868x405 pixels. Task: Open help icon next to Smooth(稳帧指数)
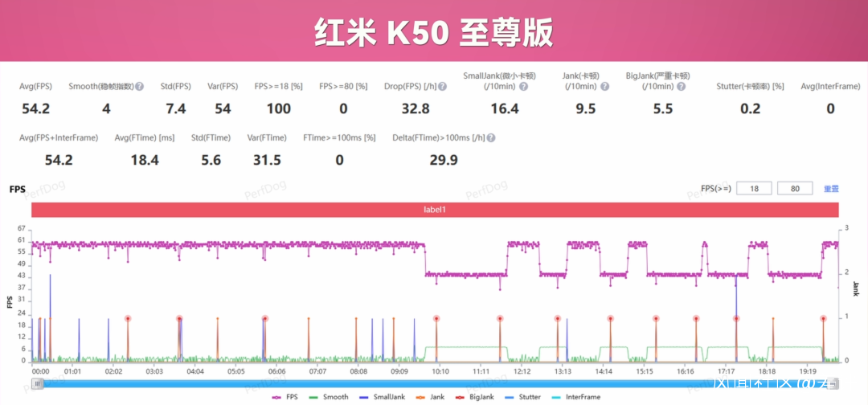140,87
